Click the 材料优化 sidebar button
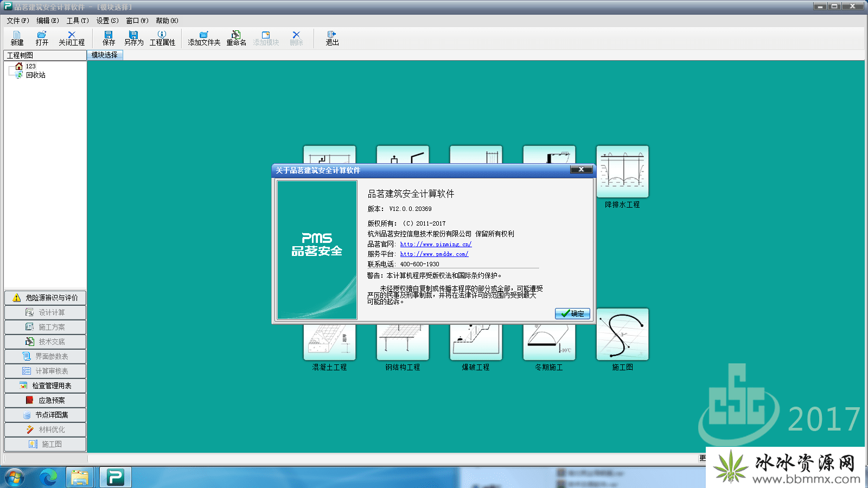This screenshot has width=868, height=488. [45, 429]
